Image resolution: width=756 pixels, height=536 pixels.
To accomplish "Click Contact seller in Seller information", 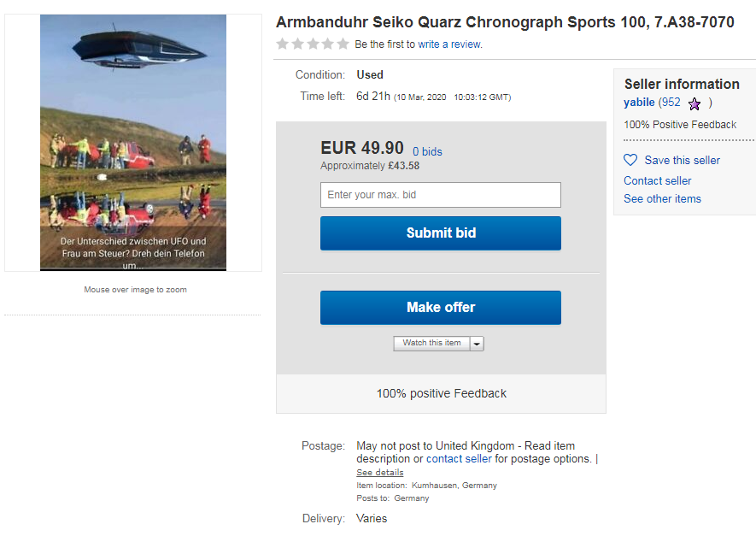I will [x=657, y=180].
